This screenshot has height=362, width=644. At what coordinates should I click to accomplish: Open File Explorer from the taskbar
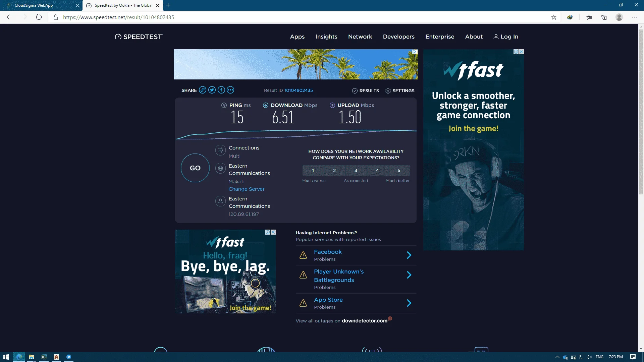32,357
